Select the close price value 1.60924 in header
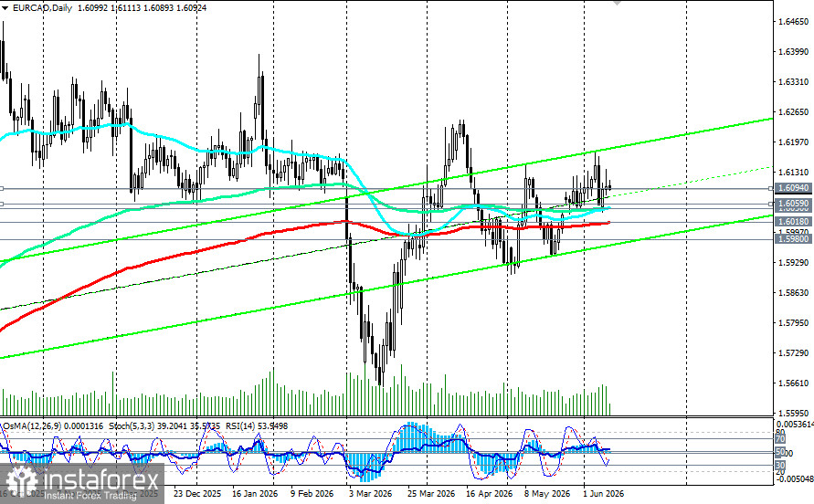Viewport: 814px width, 504px height. 191,8
